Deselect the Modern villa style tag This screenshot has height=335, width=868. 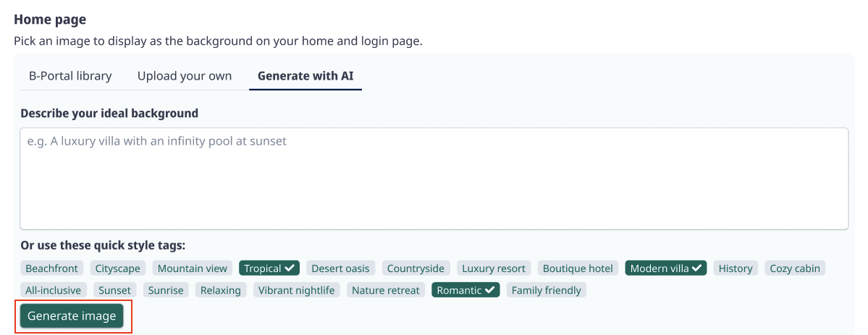666,268
